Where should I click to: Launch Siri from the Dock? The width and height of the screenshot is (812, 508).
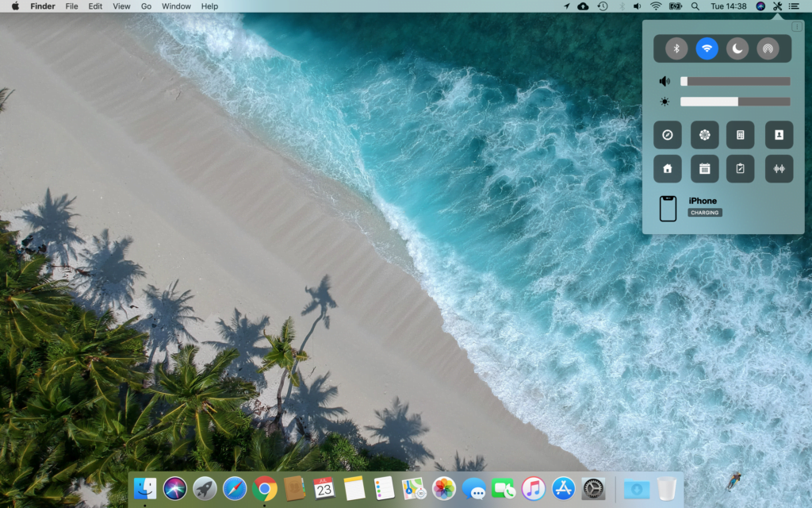click(x=175, y=488)
